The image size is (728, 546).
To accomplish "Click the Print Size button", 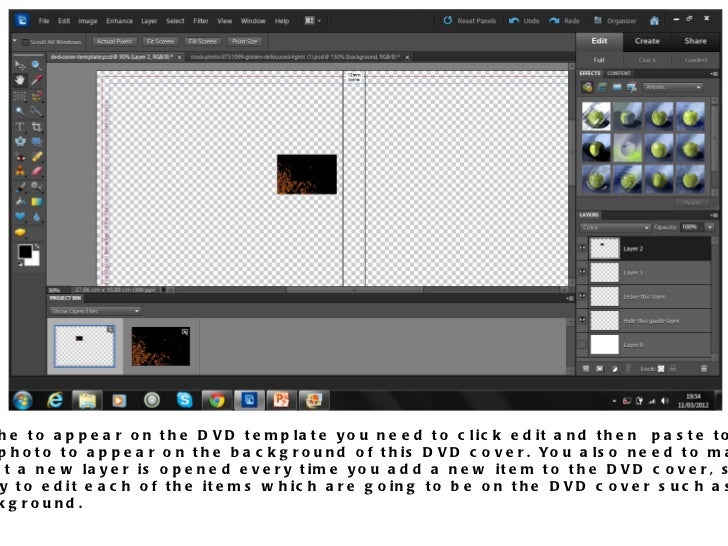I will [245, 41].
